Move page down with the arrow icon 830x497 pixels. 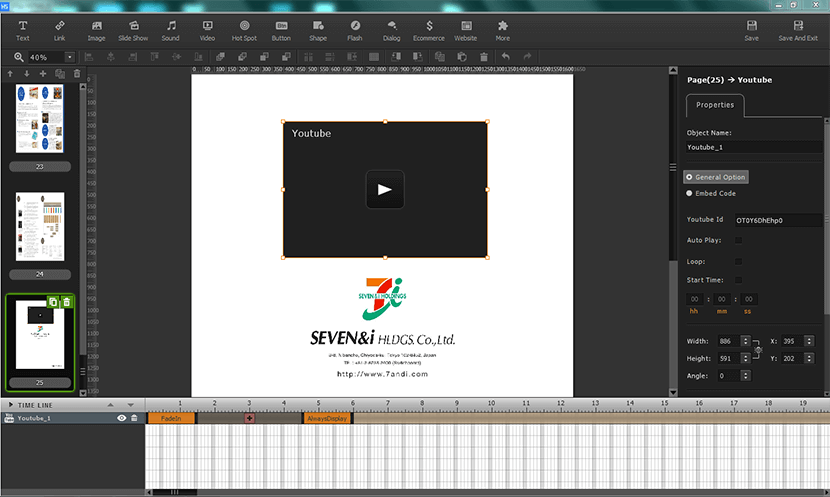pos(26,74)
